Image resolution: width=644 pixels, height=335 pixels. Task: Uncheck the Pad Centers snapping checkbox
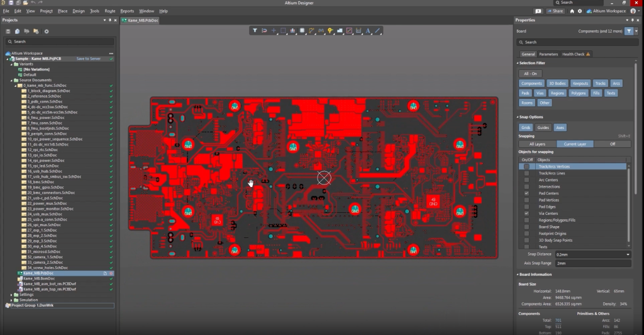526,193
